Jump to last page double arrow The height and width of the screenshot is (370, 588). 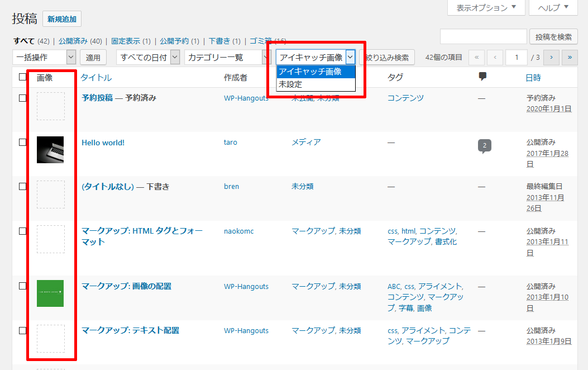[570, 57]
